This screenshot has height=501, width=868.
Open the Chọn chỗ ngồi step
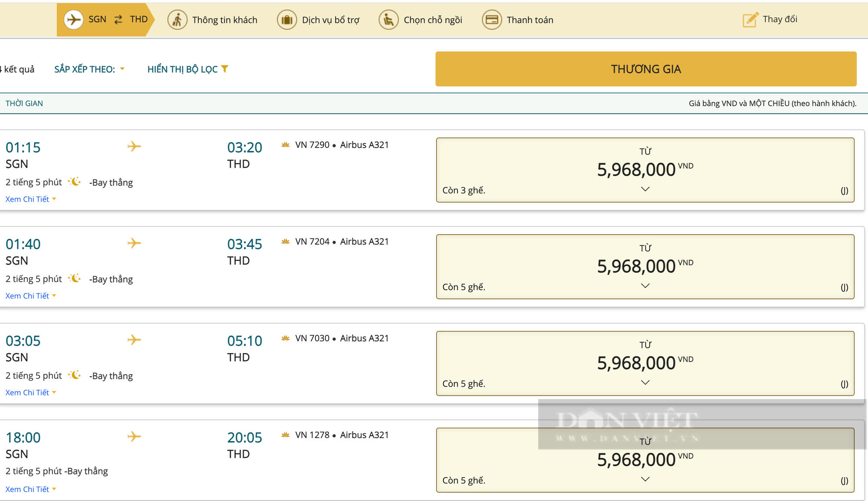(421, 20)
